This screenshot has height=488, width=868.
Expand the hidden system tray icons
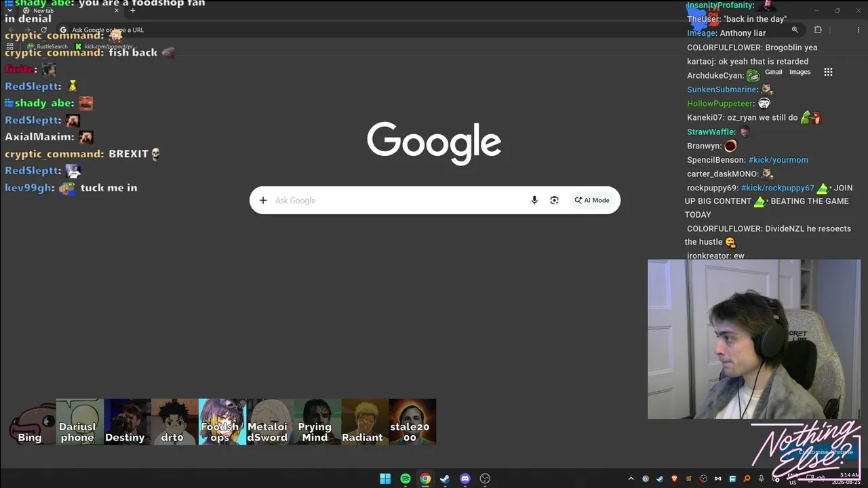click(631, 479)
